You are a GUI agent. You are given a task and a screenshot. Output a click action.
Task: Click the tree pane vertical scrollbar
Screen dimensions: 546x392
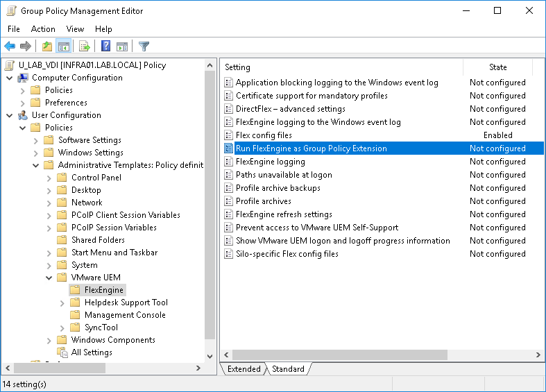(x=210, y=208)
